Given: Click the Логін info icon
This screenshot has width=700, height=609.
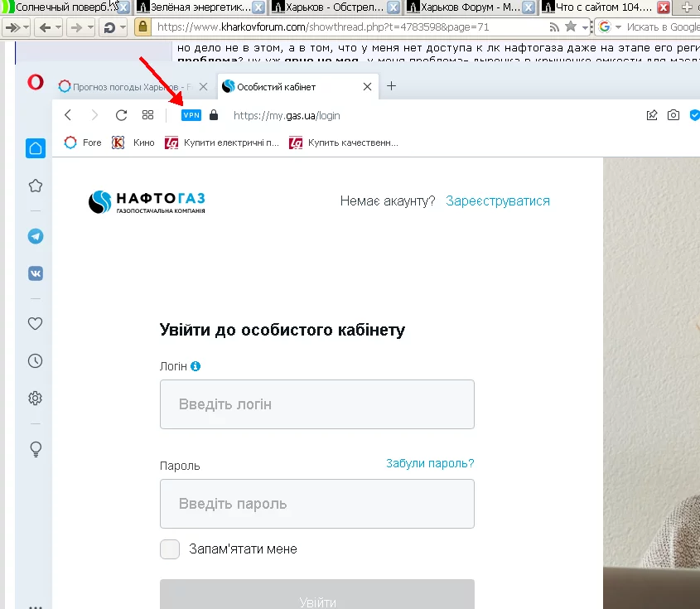Looking at the screenshot, I should point(196,366).
